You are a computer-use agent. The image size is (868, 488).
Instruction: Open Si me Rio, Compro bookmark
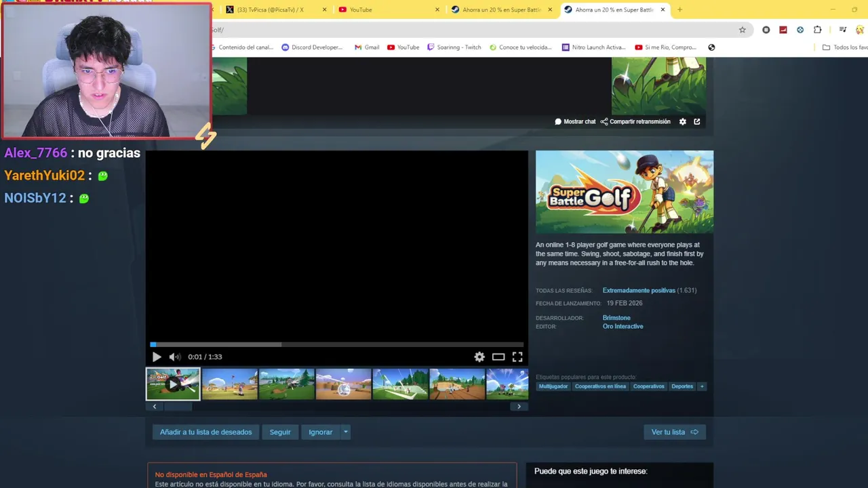click(x=666, y=47)
